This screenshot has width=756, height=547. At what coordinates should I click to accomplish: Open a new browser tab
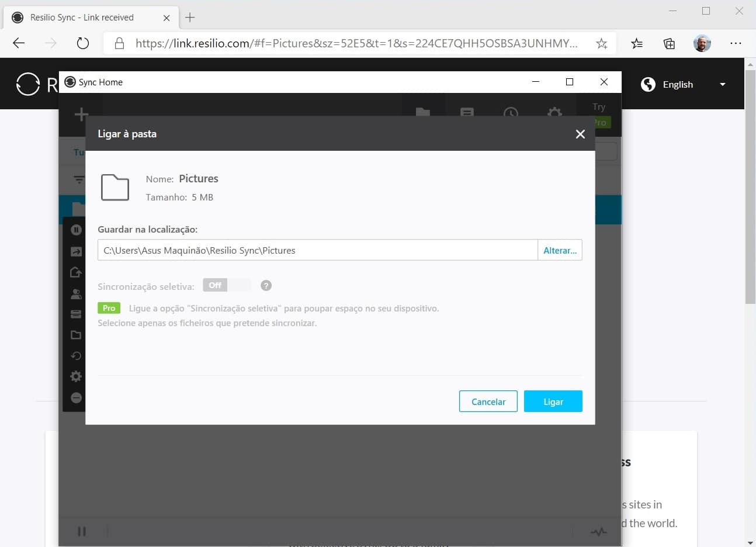tap(190, 18)
